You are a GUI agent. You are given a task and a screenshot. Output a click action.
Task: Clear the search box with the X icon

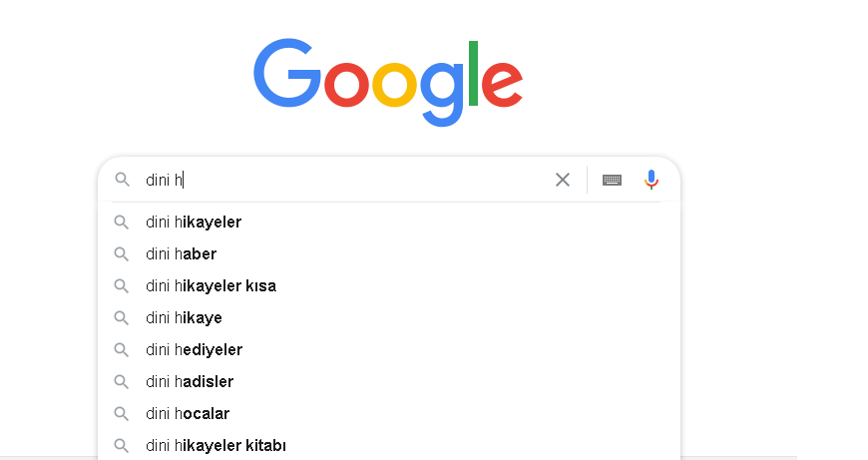563,180
